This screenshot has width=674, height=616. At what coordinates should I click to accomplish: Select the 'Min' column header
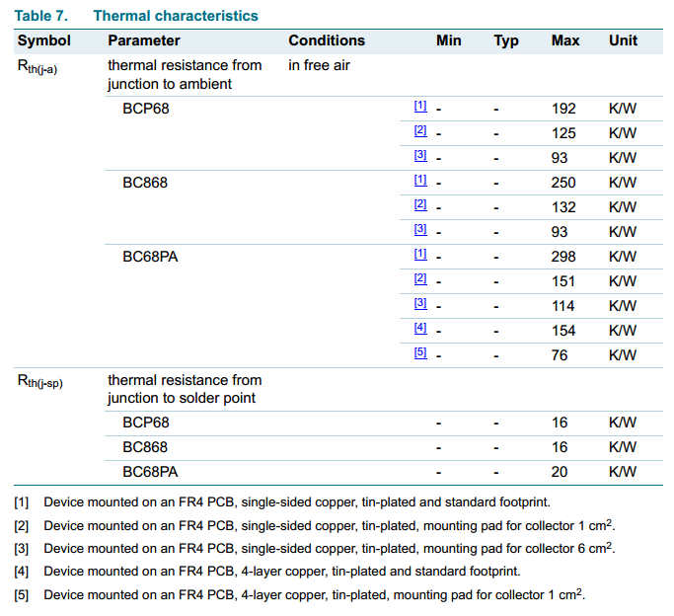click(448, 40)
